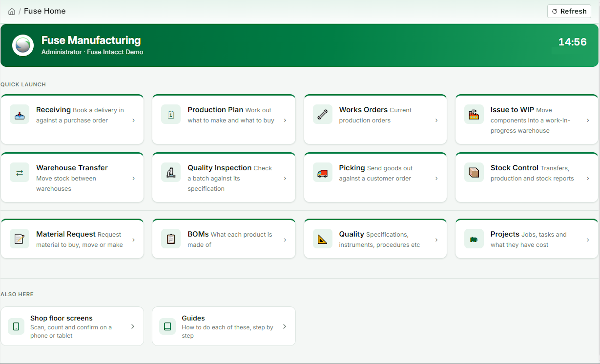Click the chevron on the Warehouse Transfer card

133,179
